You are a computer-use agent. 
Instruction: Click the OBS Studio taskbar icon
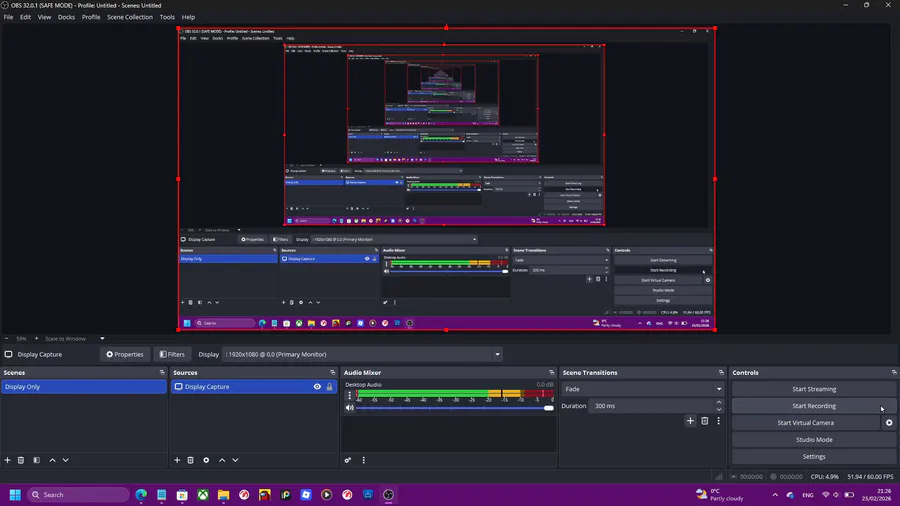(389, 495)
